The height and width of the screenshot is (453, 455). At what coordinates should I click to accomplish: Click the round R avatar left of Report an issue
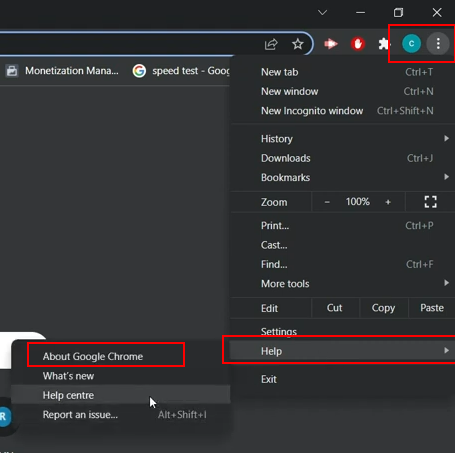coord(4,416)
